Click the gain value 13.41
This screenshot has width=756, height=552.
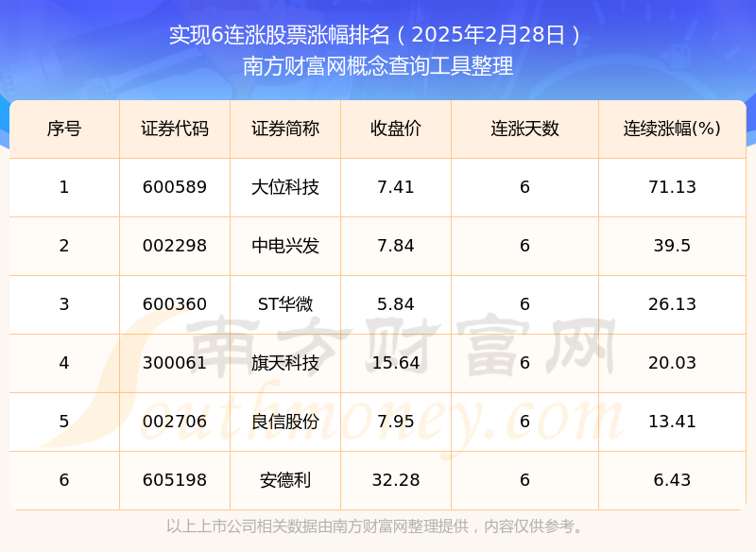click(672, 422)
